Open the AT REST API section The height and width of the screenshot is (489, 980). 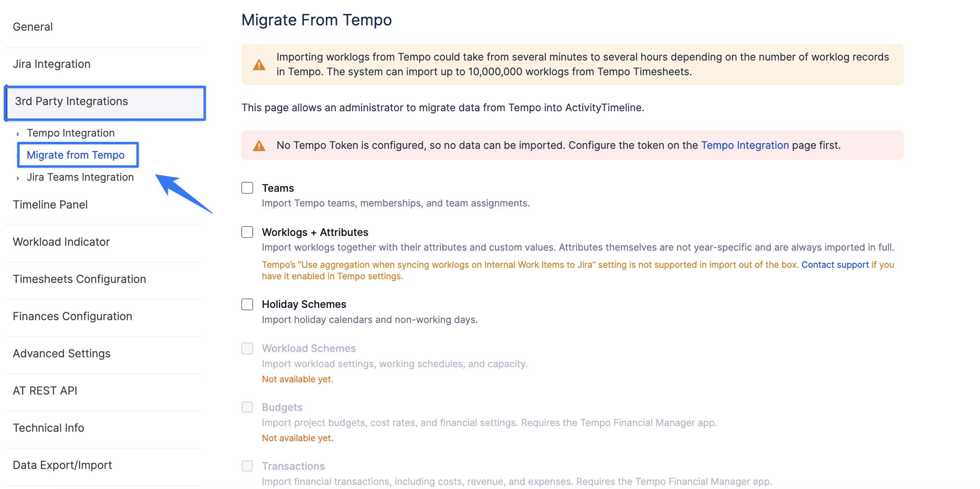point(45,391)
